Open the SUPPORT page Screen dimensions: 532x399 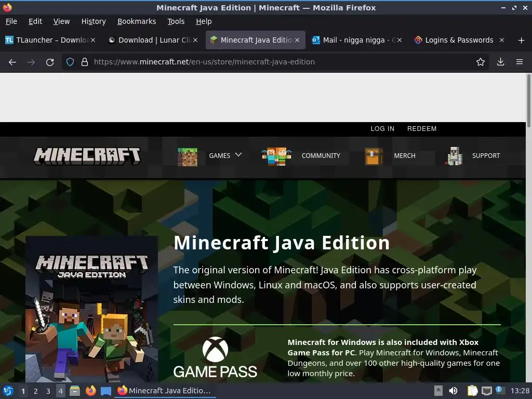[486, 156]
